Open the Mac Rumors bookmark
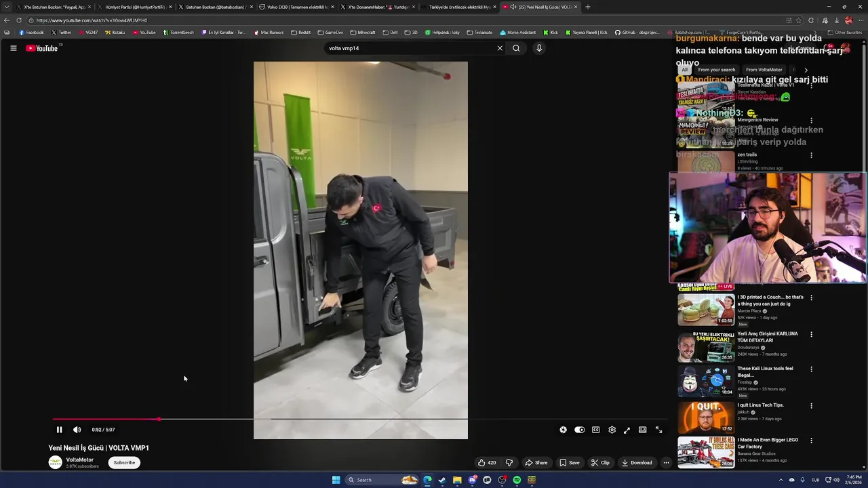Image resolution: width=868 pixels, height=488 pixels. (x=269, y=33)
